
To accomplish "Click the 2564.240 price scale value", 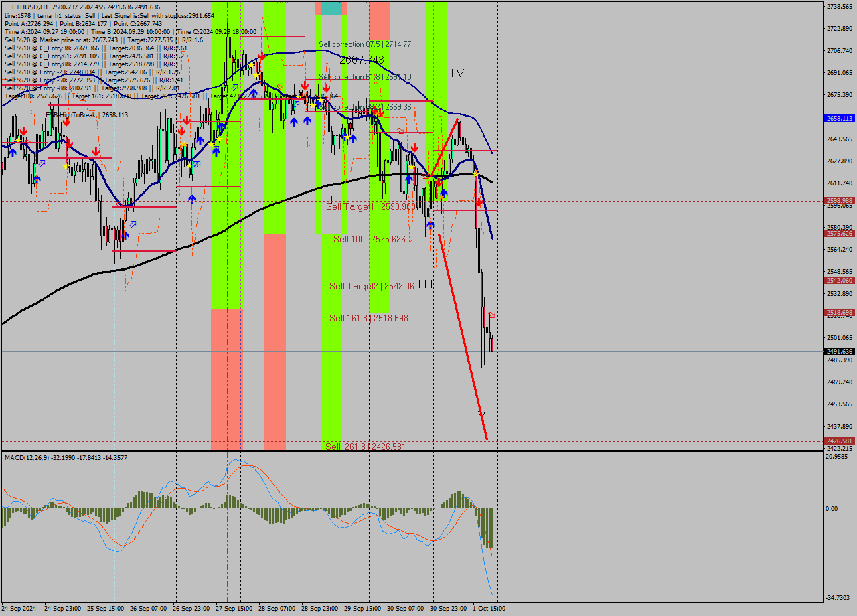I will pyautogui.click(x=840, y=249).
